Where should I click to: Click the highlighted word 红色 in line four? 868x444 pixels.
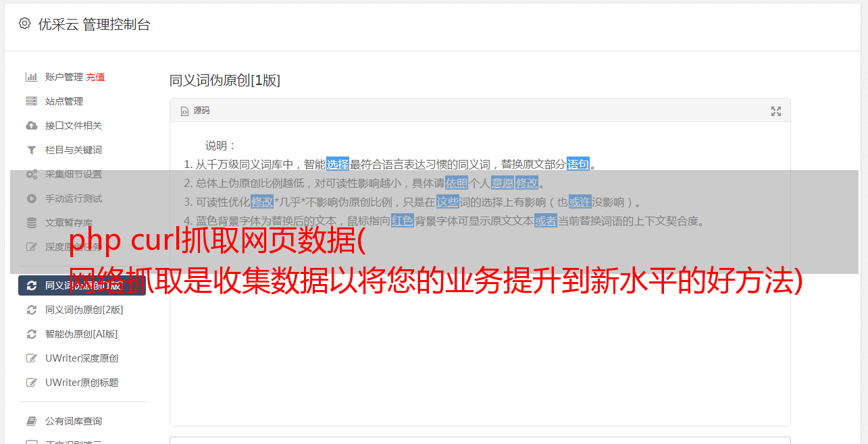click(x=403, y=221)
